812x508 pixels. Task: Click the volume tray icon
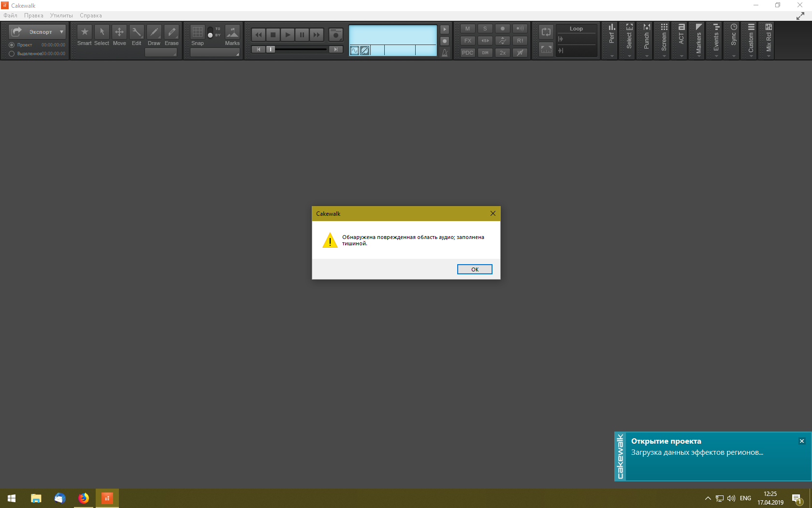(731, 498)
